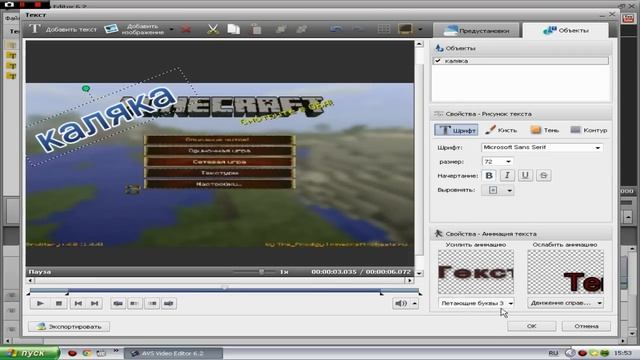Toggle Bold formatting
The height and width of the screenshot is (360, 640).
click(489, 176)
